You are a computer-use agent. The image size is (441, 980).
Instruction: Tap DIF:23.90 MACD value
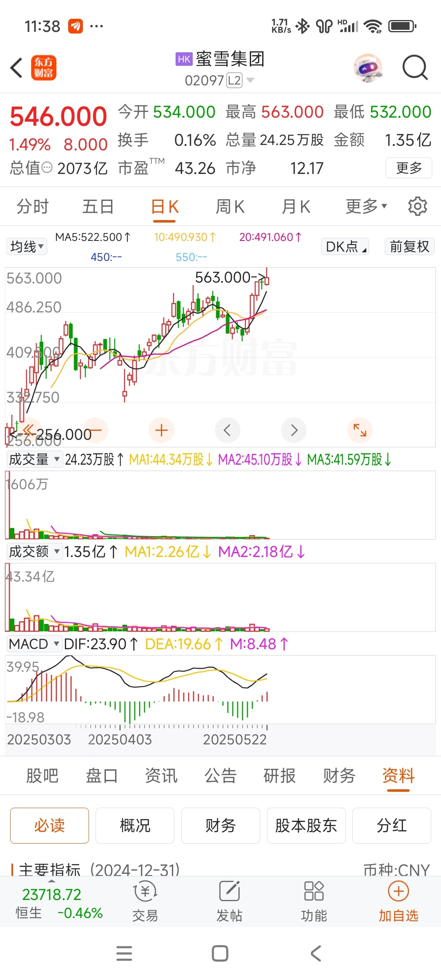coord(101,644)
